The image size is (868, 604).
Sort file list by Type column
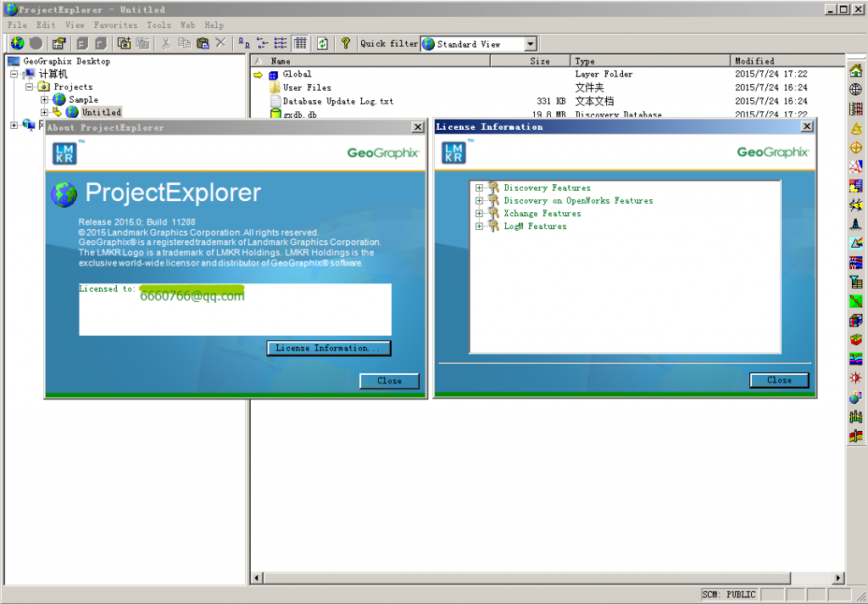coord(650,61)
